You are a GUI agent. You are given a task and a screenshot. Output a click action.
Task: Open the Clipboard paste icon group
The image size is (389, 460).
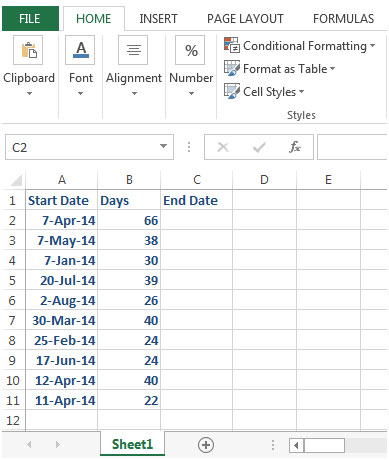28,50
